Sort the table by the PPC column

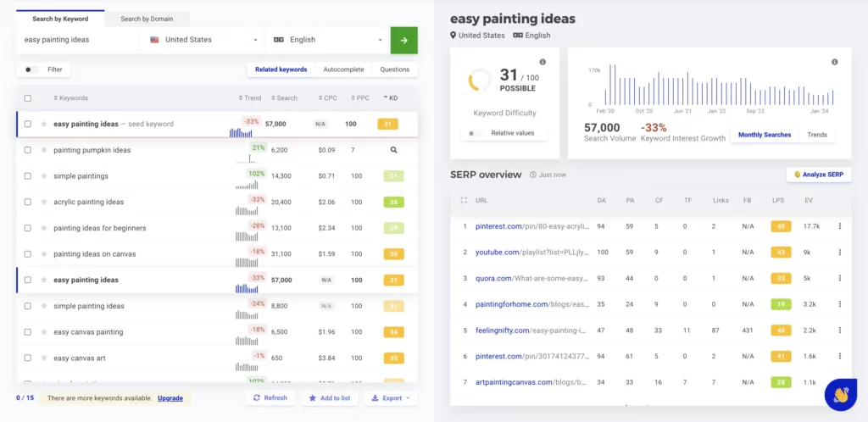(x=360, y=98)
